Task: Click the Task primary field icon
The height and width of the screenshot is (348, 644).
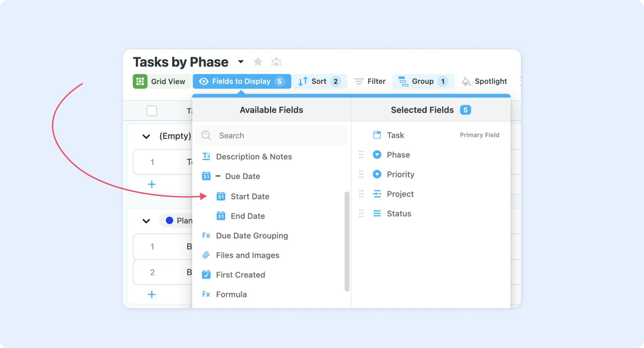Action: point(377,135)
